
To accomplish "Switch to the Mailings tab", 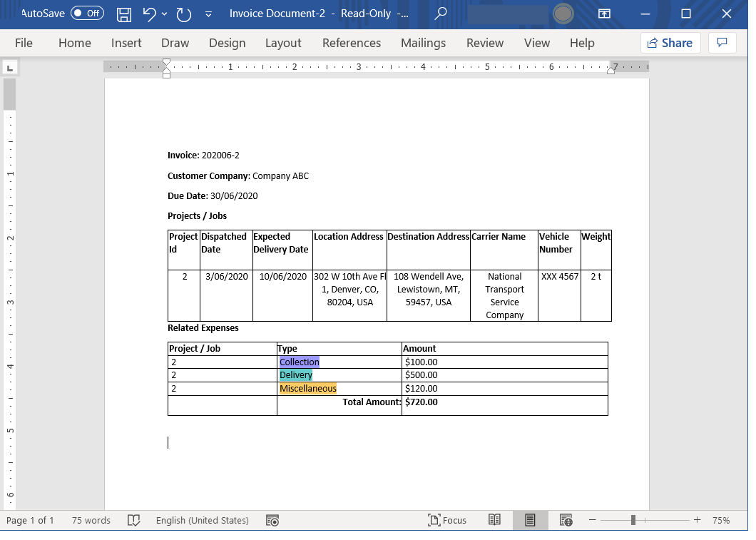I will click(423, 43).
